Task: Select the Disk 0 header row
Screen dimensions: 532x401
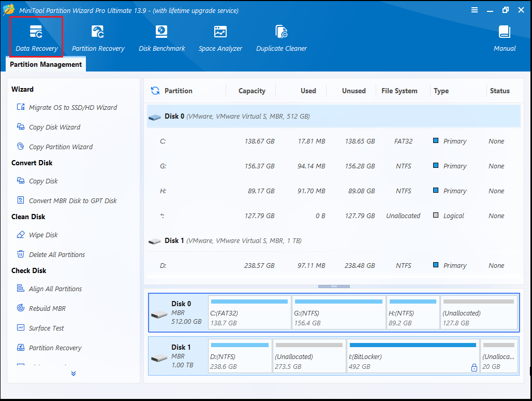Action: (333, 116)
